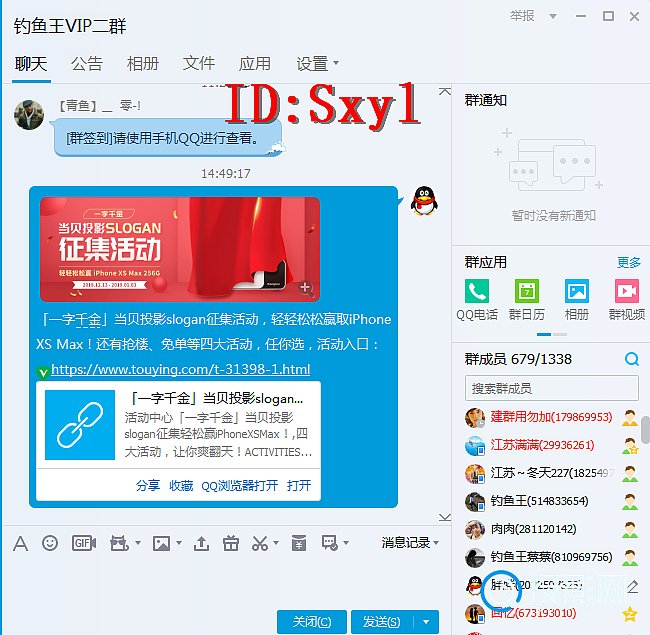The height and width of the screenshot is (635, 650).
Task: Open 消息记录 message history dropdown
Action: click(410, 542)
